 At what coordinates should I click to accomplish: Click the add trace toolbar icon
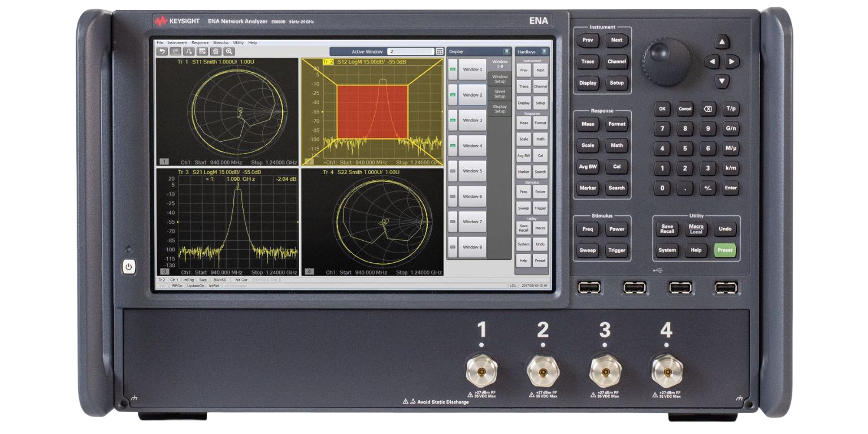tap(189, 51)
